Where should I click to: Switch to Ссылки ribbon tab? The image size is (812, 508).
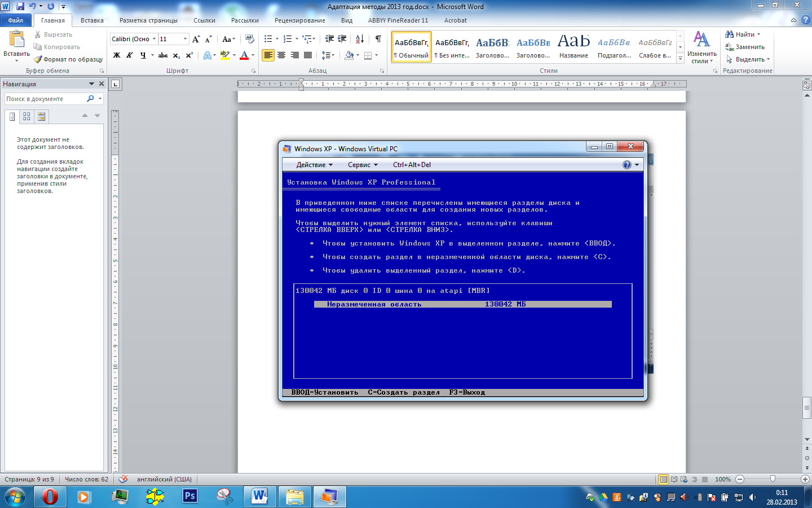pyautogui.click(x=204, y=20)
